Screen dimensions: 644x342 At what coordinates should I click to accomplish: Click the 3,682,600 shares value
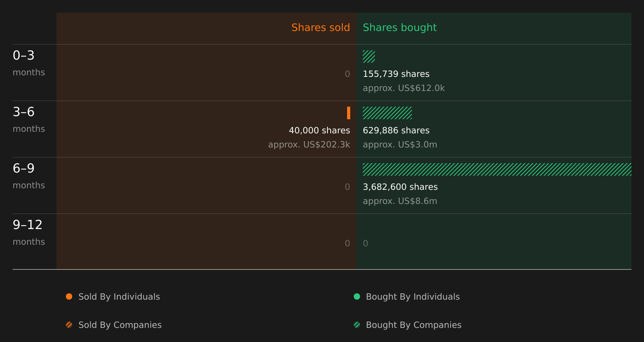[400, 187]
